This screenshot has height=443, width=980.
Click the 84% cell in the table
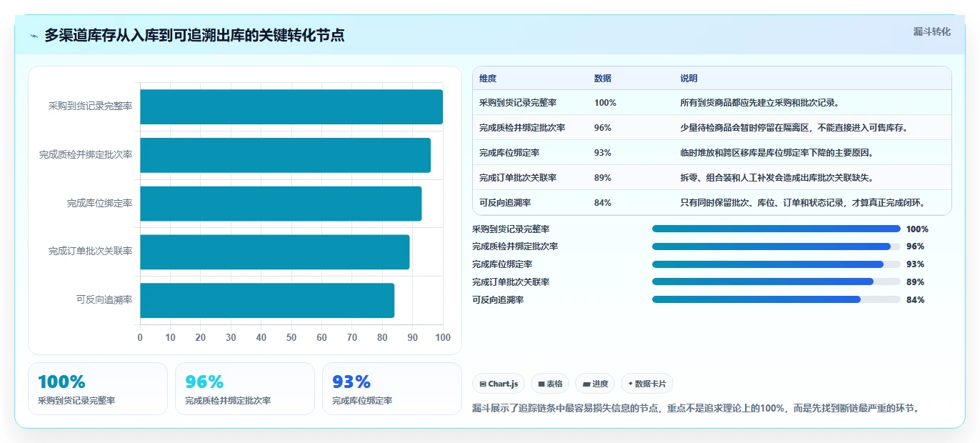point(603,203)
